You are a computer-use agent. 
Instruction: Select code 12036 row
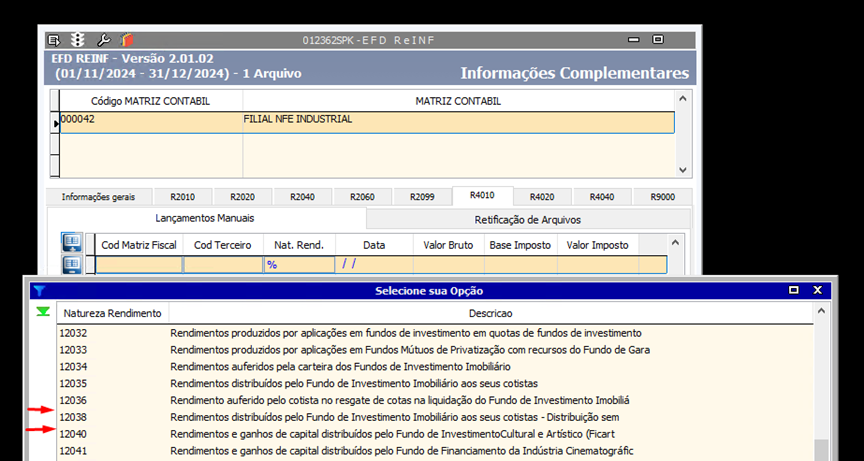point(435,400)
